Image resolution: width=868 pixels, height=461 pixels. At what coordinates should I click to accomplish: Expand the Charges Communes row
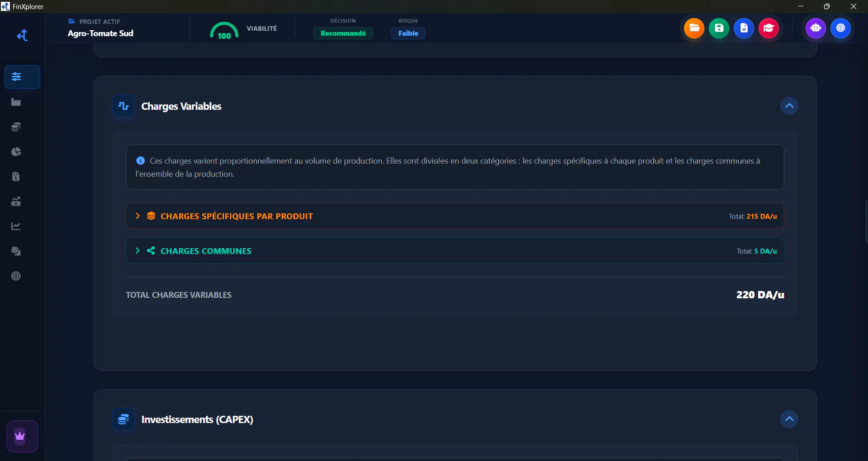[455, 251]
